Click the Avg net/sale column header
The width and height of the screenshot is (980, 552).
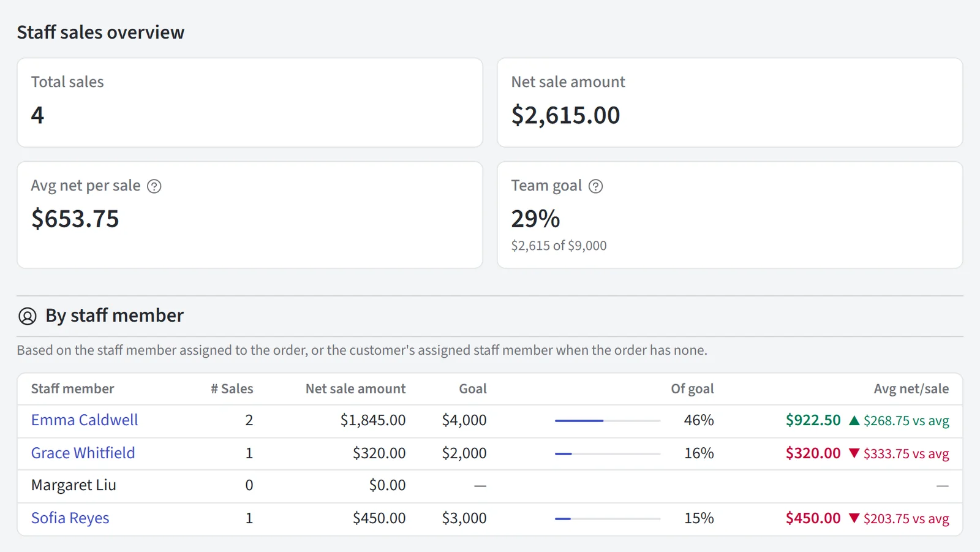911,389
